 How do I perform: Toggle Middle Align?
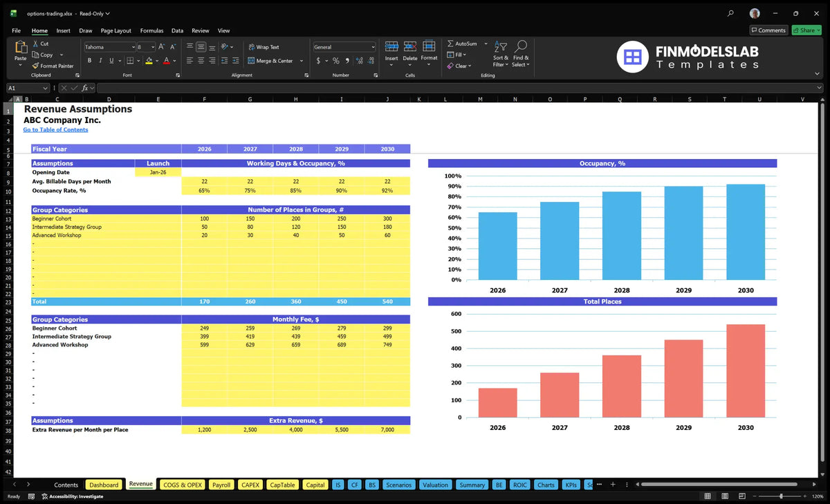click(x=201, y=47)
